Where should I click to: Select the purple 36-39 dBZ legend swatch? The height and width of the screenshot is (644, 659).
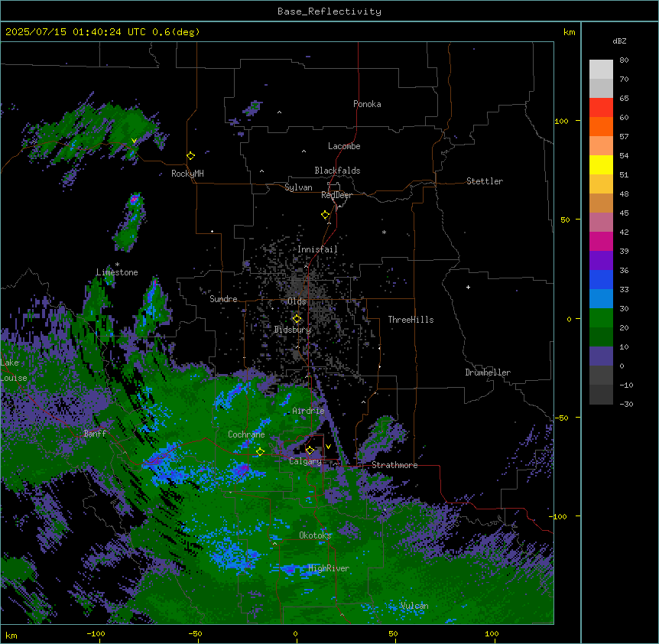(x=601, y=261)
